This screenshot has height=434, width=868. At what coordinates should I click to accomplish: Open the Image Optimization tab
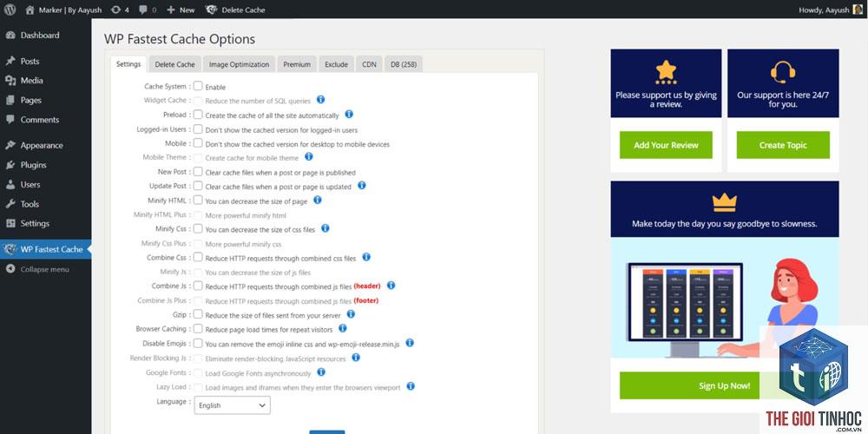(240, 64)
